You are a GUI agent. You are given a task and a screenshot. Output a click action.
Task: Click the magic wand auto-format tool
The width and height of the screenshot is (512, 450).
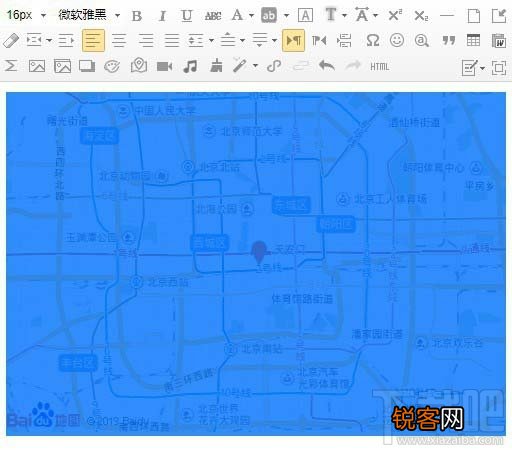(240, 65)
